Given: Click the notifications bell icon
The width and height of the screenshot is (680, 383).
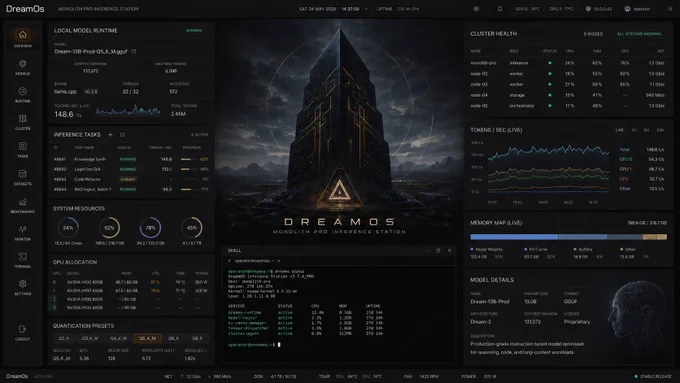Looking at the screenshot, I should click(x=500, y=9).
